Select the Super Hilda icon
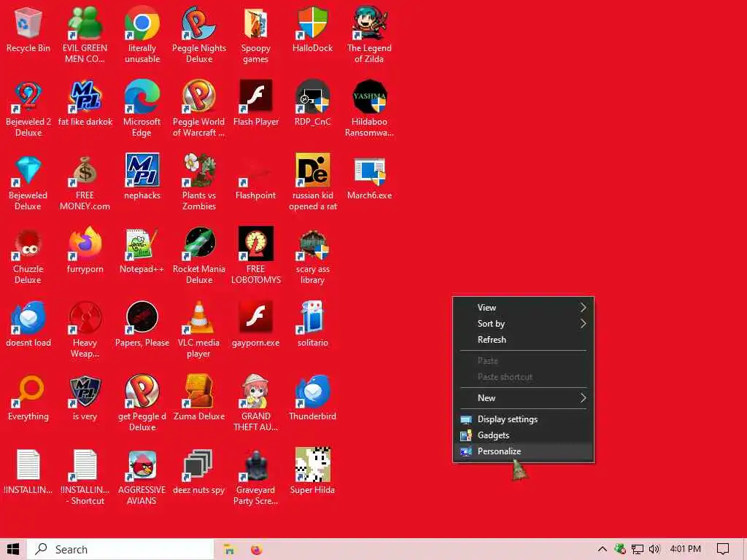 [x=312, y=464]
